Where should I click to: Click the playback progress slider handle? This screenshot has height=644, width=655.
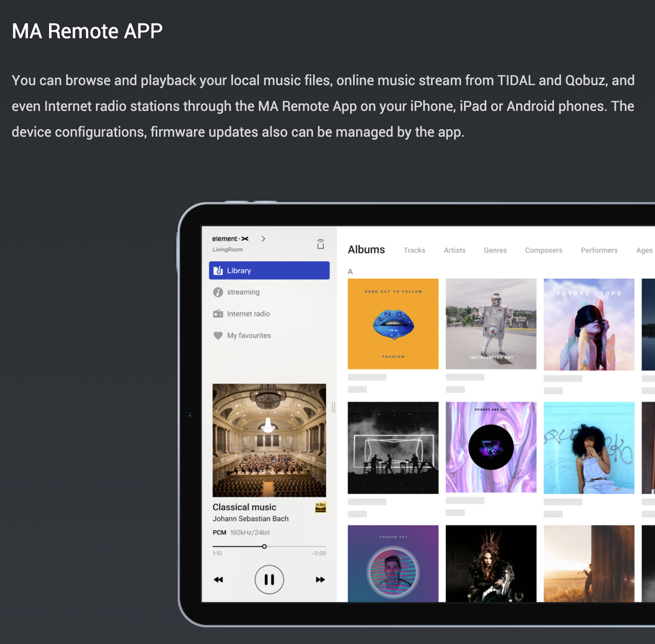click(264, 547)
